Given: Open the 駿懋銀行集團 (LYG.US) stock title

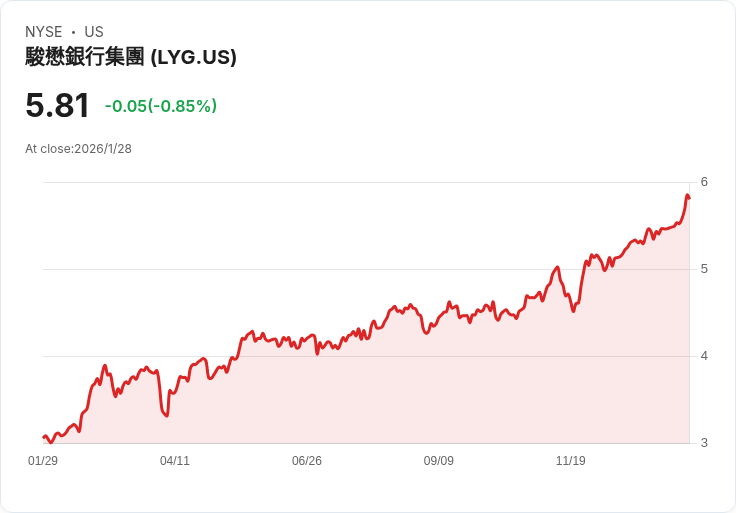Looking at the screenshot, I should (x=131, y=57).
